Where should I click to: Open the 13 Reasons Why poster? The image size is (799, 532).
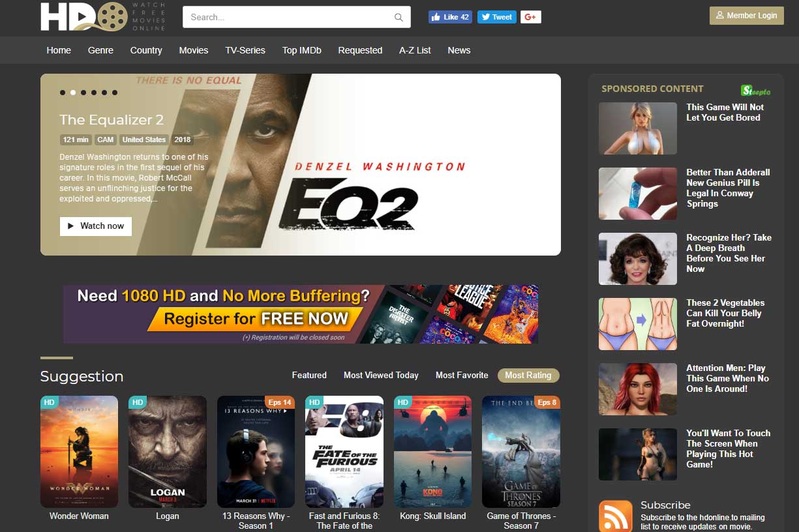pos(256,452)
